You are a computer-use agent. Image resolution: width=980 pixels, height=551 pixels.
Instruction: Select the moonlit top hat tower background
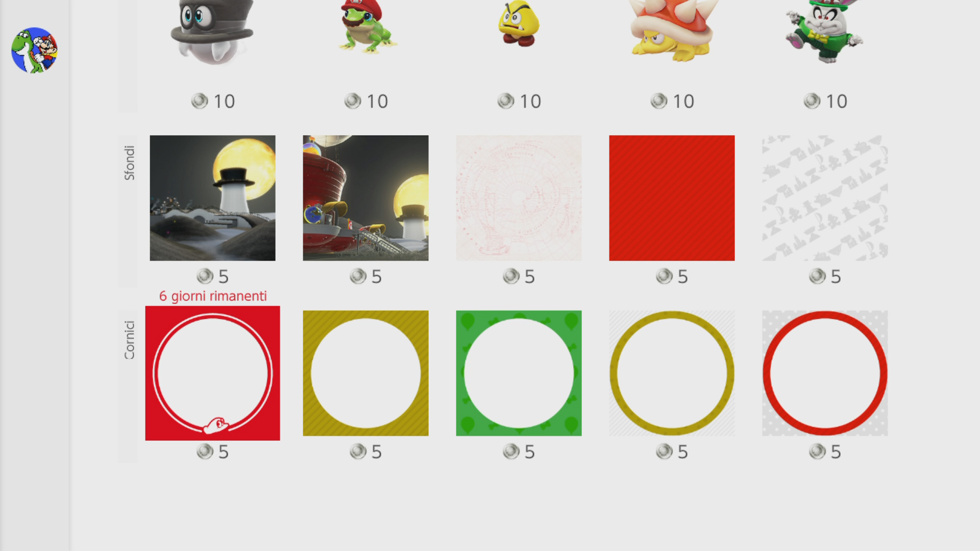point(212,198)
